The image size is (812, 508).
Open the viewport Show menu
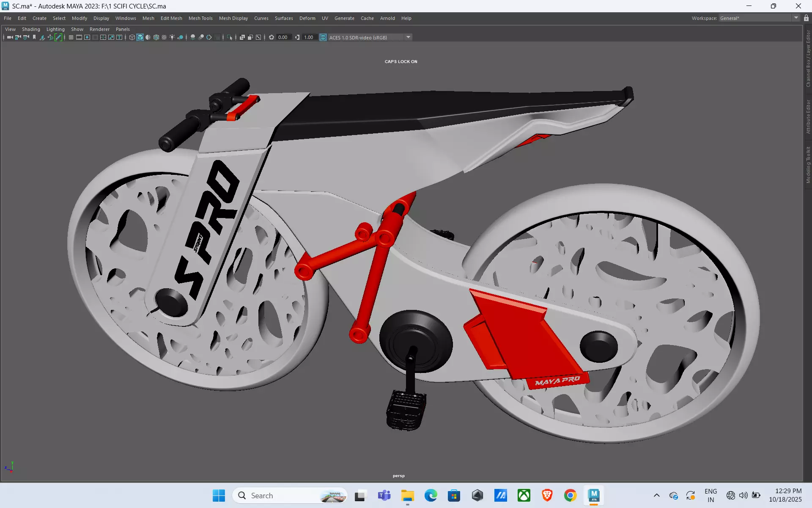tap(77, 29)
